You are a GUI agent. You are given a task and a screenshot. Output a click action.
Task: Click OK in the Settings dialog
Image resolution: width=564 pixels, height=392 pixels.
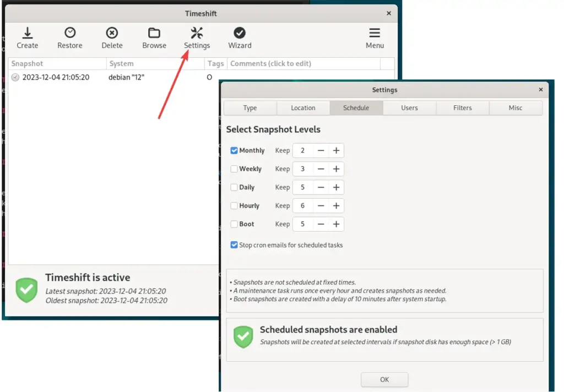click(384, 379)
